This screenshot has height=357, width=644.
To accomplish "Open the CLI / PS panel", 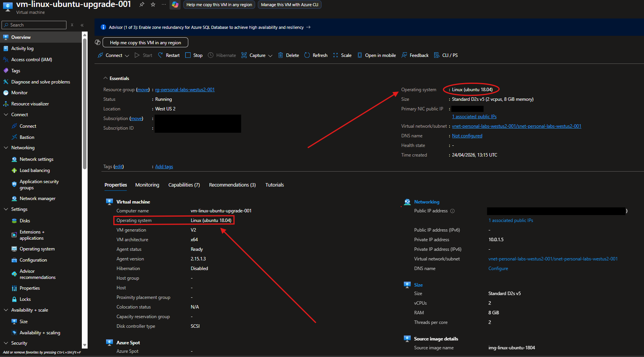I will (446, 55).
